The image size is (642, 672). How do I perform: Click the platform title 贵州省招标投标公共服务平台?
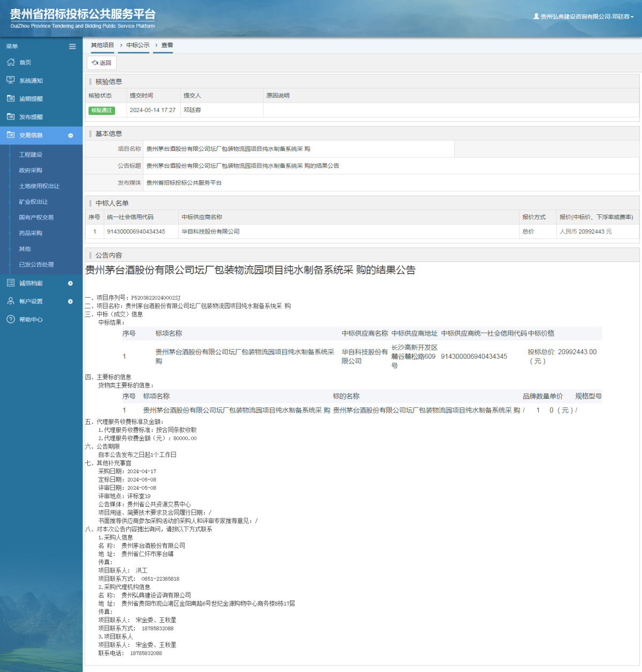(83, 14)
